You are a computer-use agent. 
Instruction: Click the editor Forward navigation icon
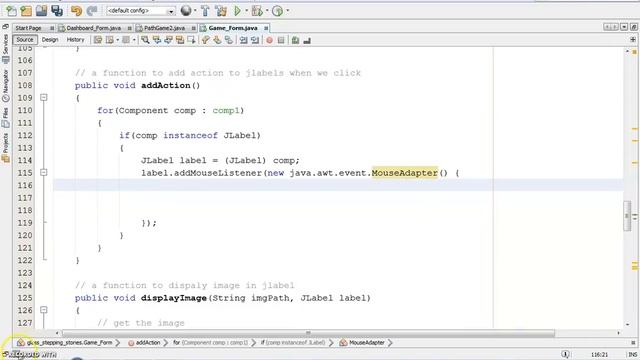(126, 40)
